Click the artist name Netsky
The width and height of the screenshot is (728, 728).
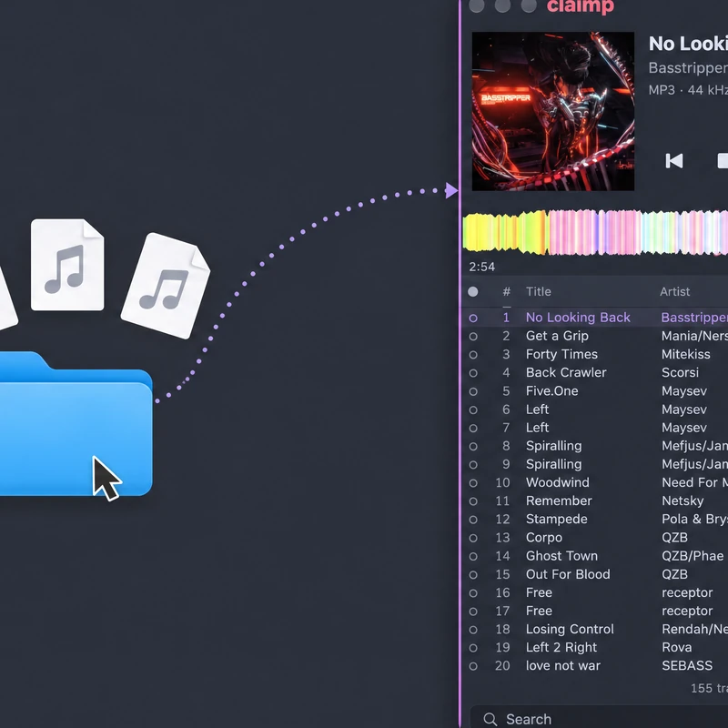tap(682, 500)
